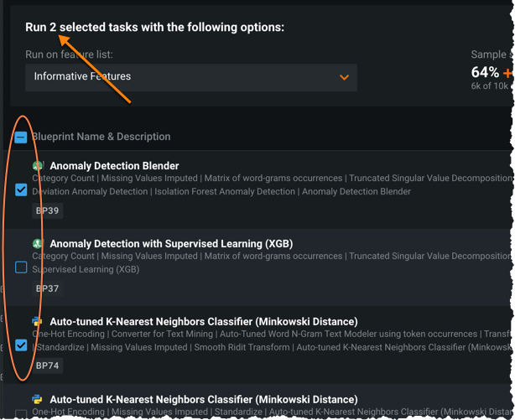This screenshot has width=515, height=420.
Task: Click the Anomaly Detection XGB model icon
Action: pyautogui.click(x=38, y=244)
